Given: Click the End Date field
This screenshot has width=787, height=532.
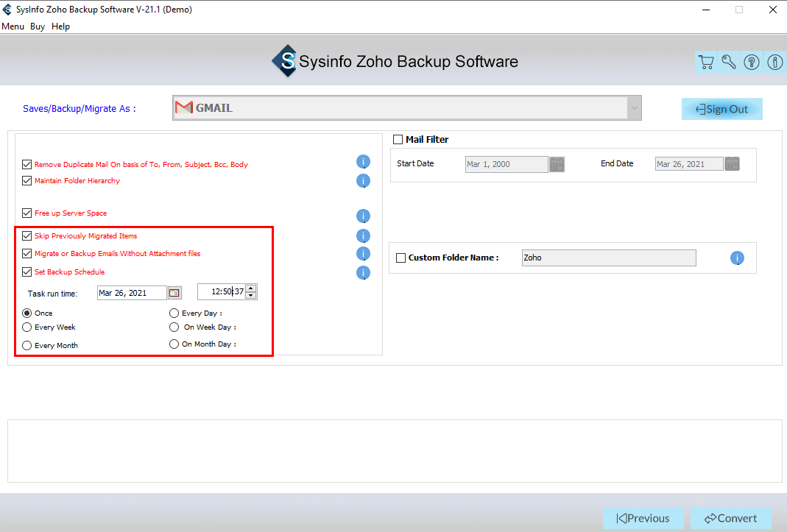Looking at the screenshot, I should [x=688, y=164].
